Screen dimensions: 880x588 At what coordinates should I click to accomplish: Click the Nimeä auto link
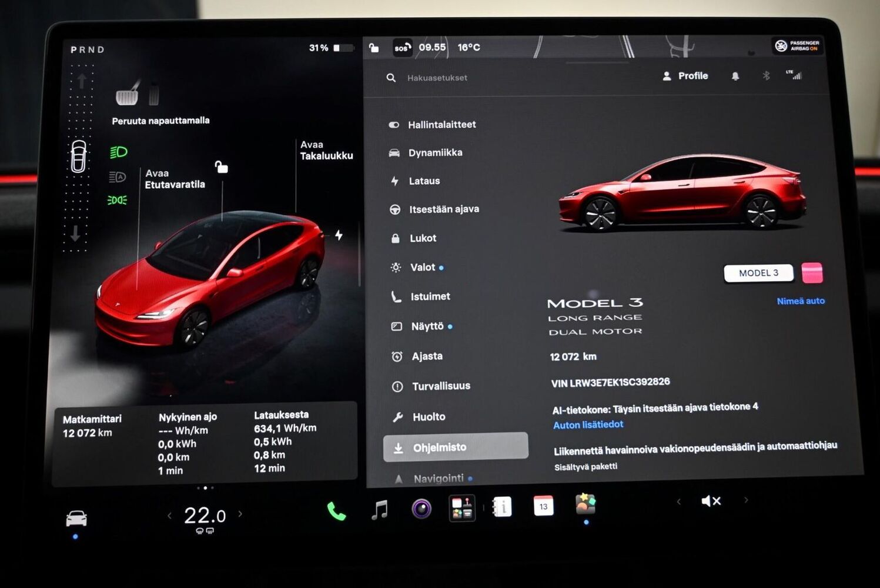coord(801,301)
